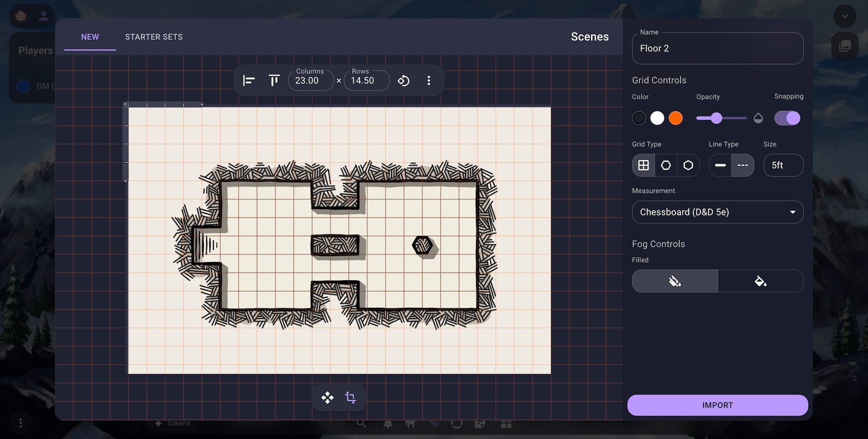Switch to the New tab

90,37
